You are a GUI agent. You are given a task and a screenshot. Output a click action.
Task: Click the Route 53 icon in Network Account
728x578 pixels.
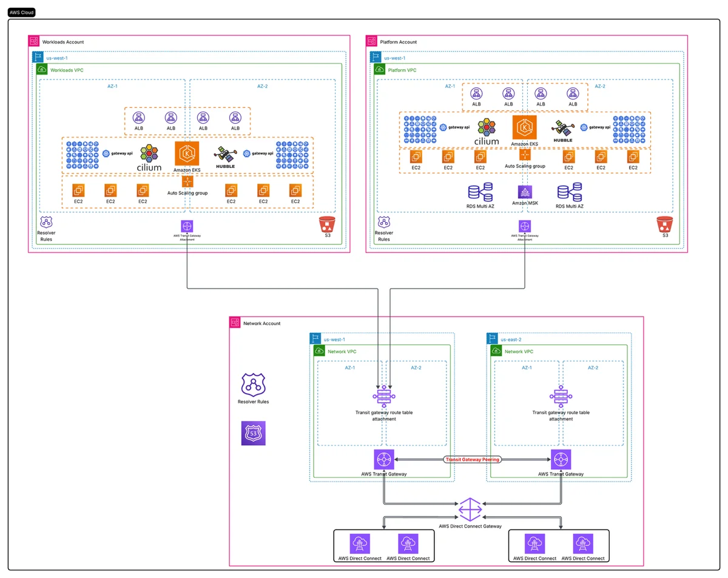pos(254,434)
